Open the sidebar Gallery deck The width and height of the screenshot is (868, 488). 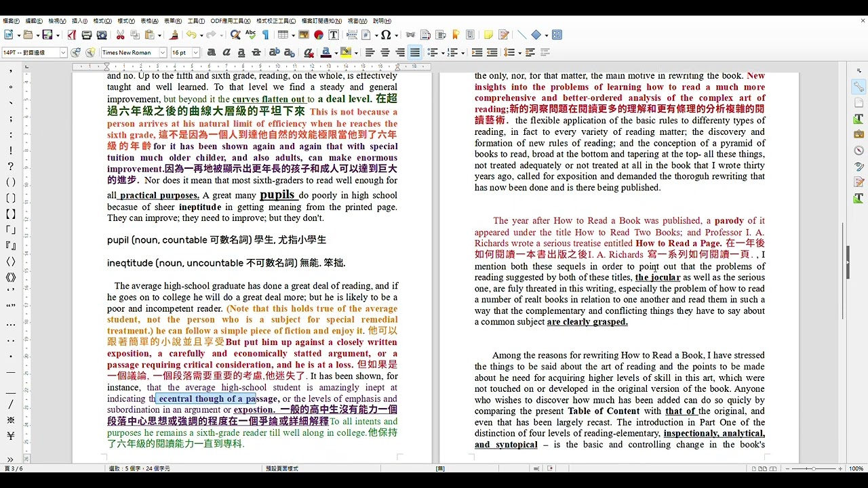point(859,134)
